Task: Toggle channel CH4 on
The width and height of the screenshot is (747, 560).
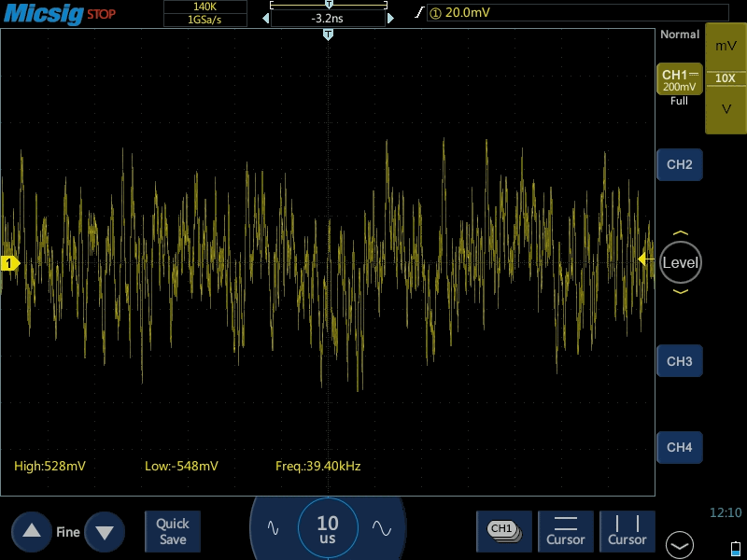Action: (679, 448)
